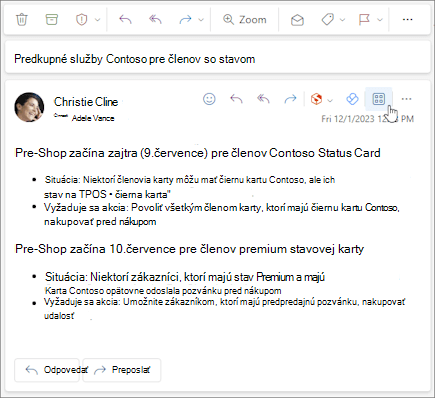Click the Preposlať forward button
Screen dimensions: 435x398
(x=122, y=370)
